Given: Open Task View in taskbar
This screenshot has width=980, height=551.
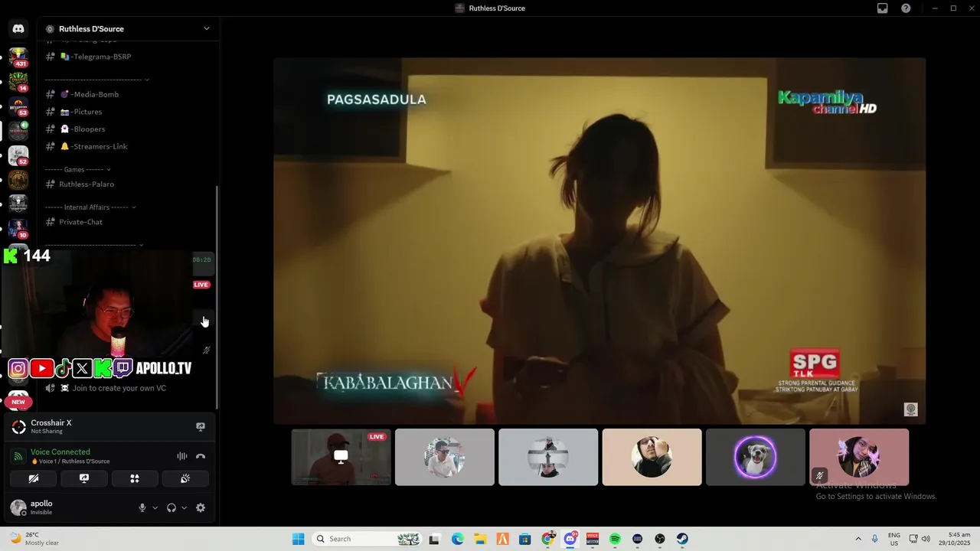Looking at the screenshot, I should click(x=434, y=539).
